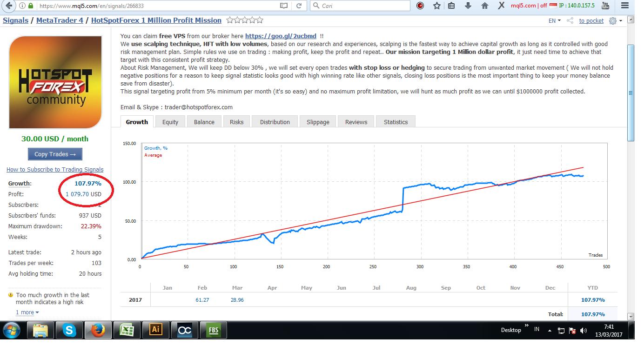Image resolution: width=644 pixels, height=358 pixels.
Task: Click HotSpot Forex community logo image
Action: (55, 82)
